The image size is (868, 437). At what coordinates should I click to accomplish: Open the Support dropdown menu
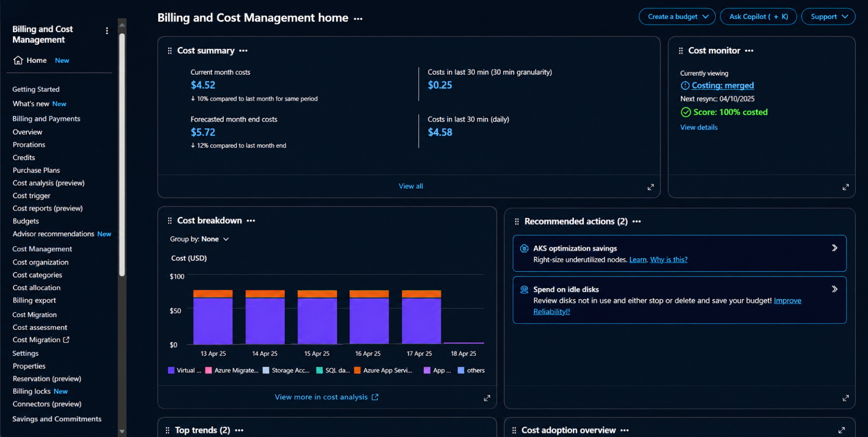point(828,16)
